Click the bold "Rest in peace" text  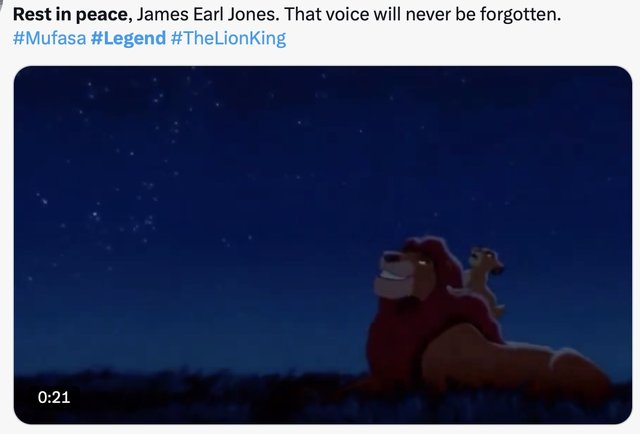coord(70,15)
